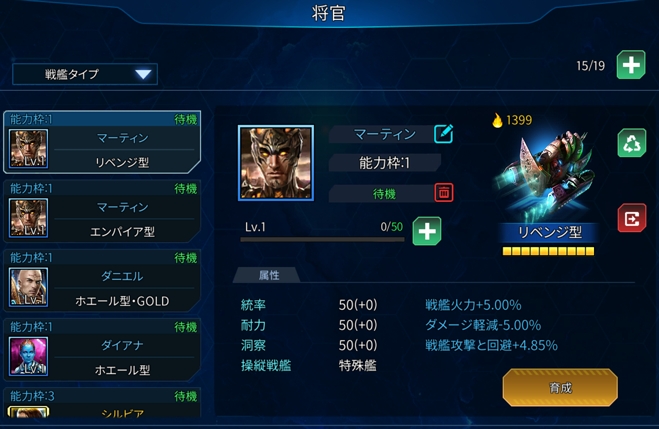Click the flame power icon showing 1399

[498, 120]
